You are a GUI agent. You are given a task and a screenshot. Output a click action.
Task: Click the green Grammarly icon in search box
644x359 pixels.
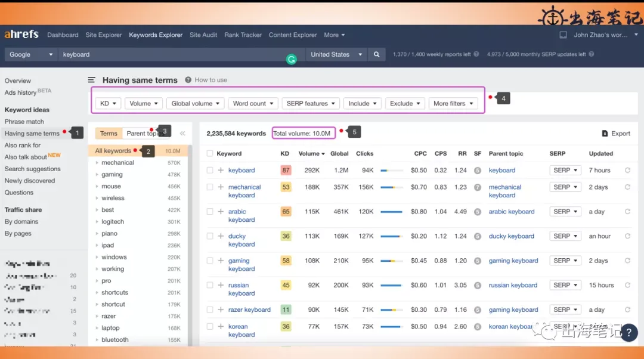(x=291, y=60)
